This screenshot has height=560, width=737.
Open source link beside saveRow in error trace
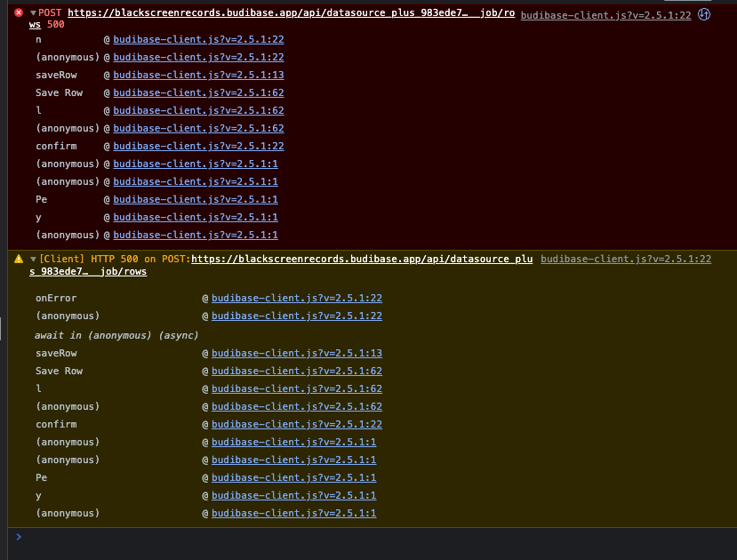pyautogui.click(x=196, y=75)
